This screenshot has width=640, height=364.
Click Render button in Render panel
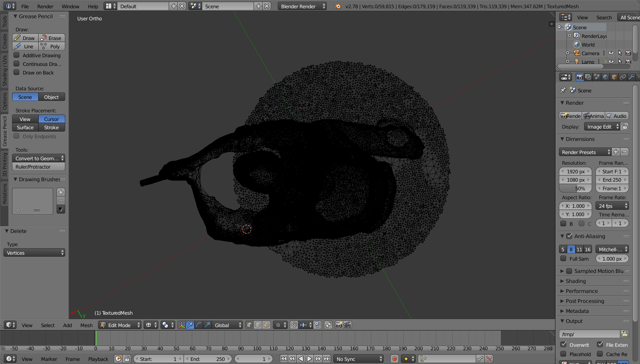[571, 116]
